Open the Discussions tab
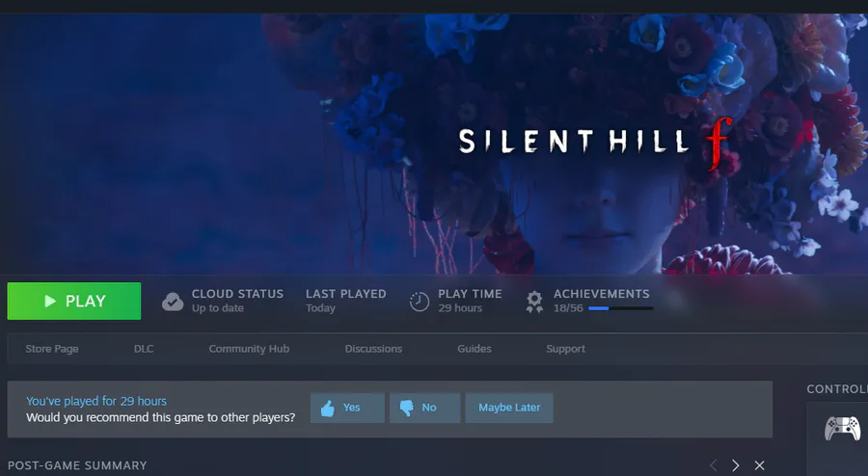This screenshot has width=868, height=476. (x=373, y=349)
